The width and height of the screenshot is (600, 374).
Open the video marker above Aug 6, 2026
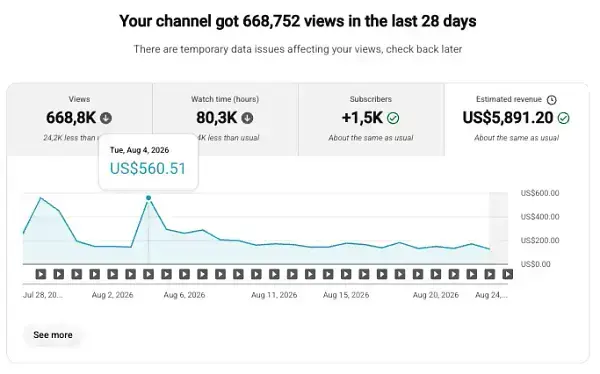(184, 274)
